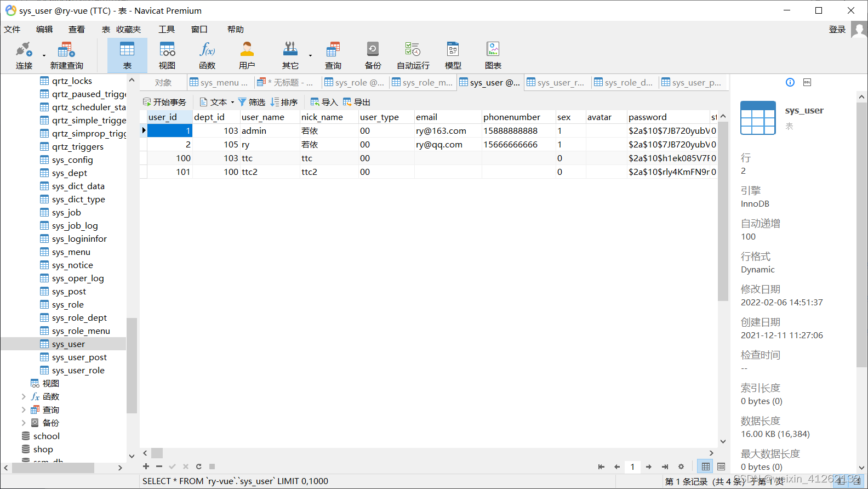Open the 函数 (Function) objects toolbar icon

click(x=207, y=55)
